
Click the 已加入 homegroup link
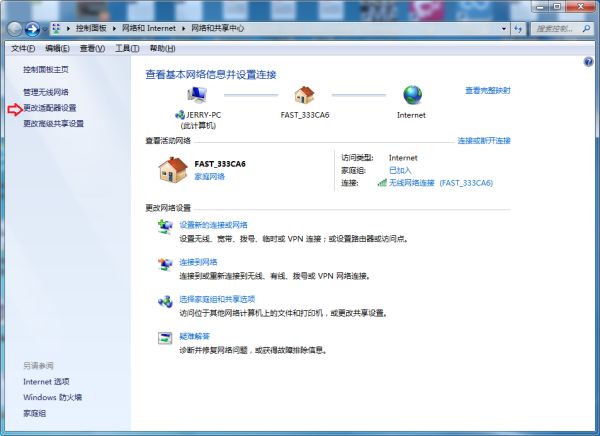[400, 170]
